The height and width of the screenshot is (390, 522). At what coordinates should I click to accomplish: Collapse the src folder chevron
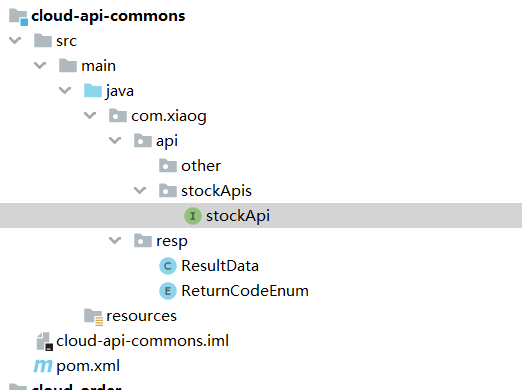point(15,40)
